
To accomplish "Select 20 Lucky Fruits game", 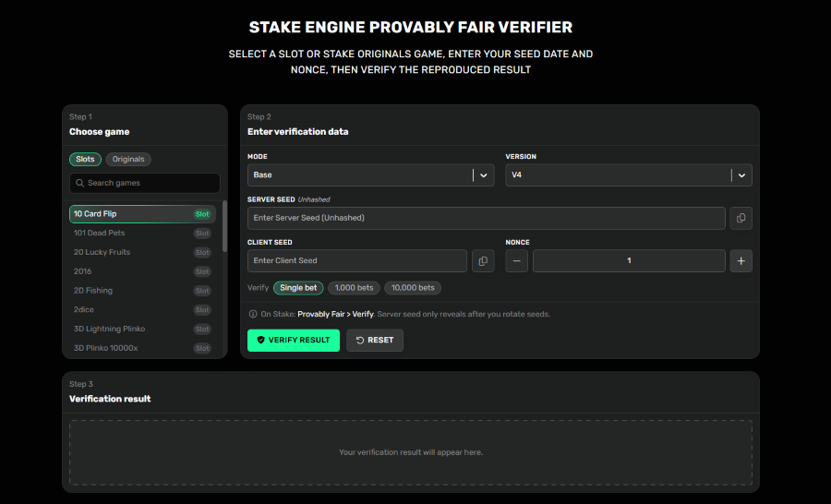I will click(142, 252).
